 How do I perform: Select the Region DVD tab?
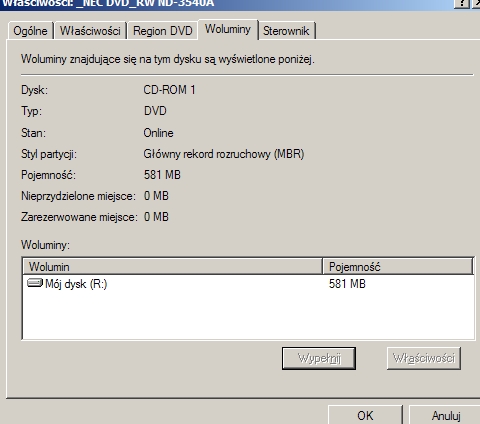click(163, 31)
